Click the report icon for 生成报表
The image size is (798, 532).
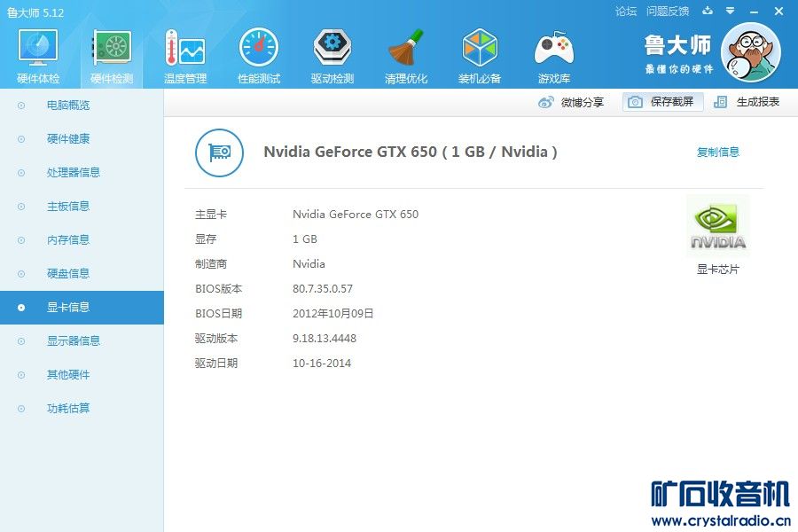(x=720, y=102)
